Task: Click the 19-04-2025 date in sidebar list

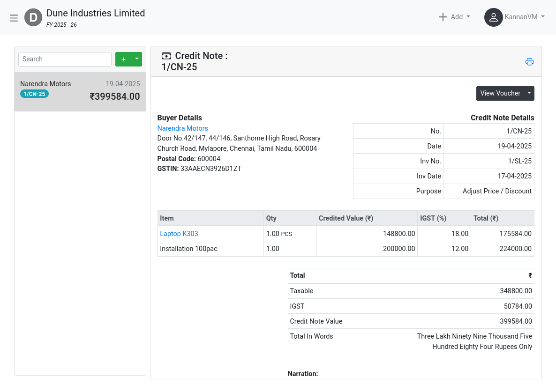Action: [123, 84]
